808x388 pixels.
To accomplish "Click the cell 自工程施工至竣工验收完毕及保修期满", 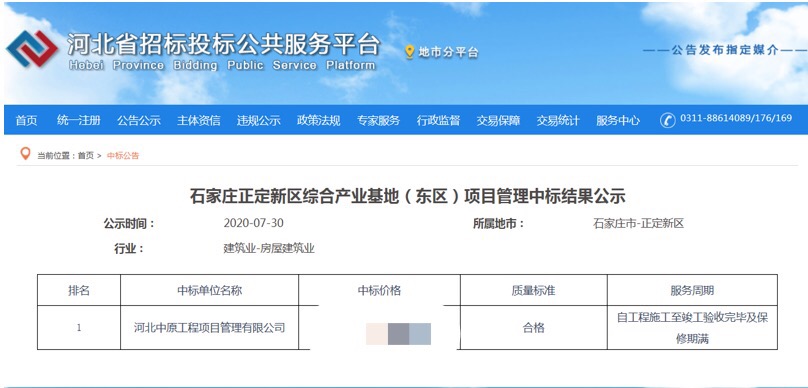I will 692,328.
